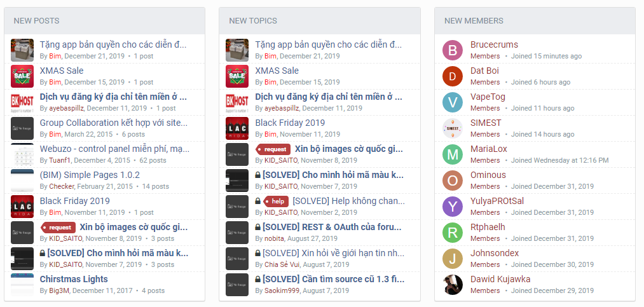Open Dat Boi's orange D avatar
Viewport: 644px width, 307px height.
point(453,76)
